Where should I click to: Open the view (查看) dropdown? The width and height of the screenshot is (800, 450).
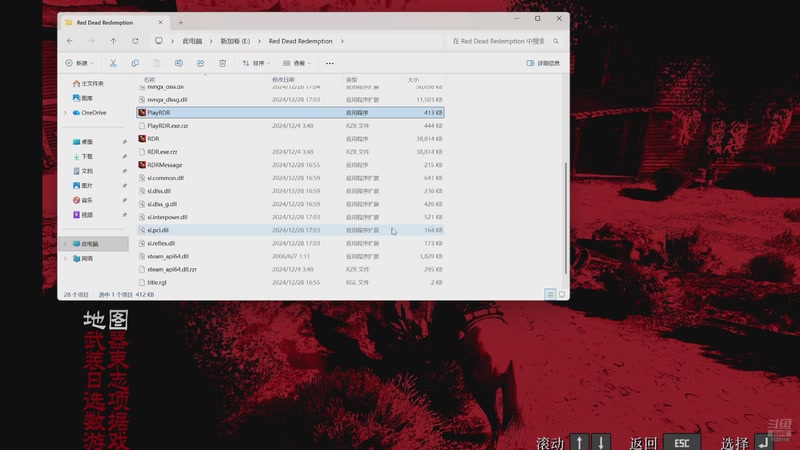[296, 63]
